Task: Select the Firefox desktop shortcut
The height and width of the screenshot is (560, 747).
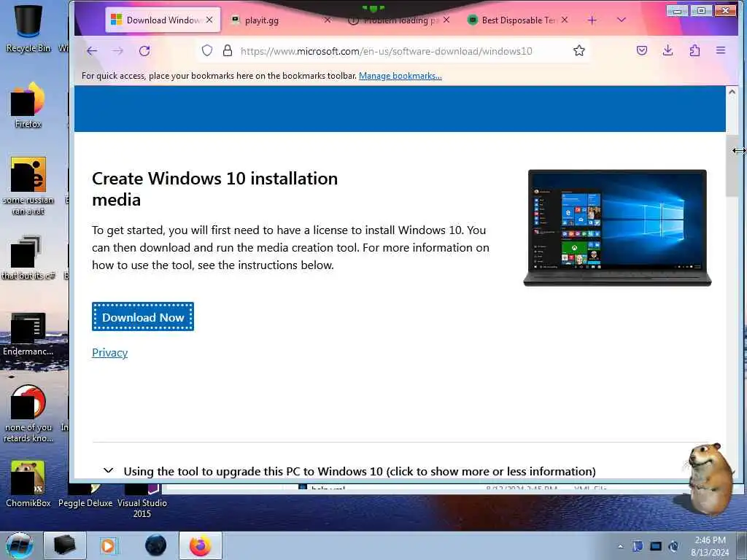Action: coord(28,105)
